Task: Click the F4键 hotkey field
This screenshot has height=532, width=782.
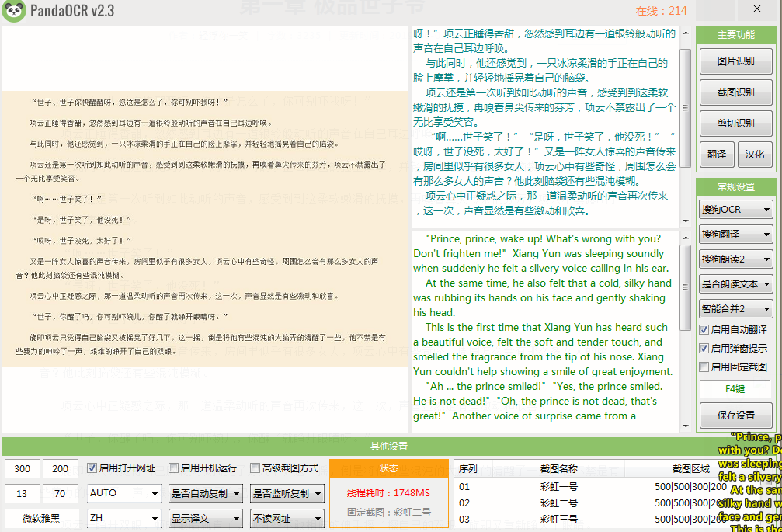Action: coord(735,389)
